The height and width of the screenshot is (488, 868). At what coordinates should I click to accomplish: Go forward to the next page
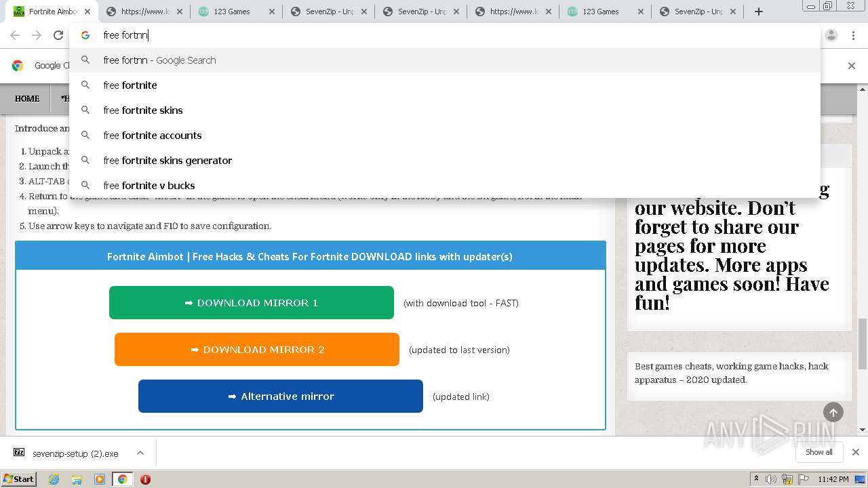click(x=37, y=35)
